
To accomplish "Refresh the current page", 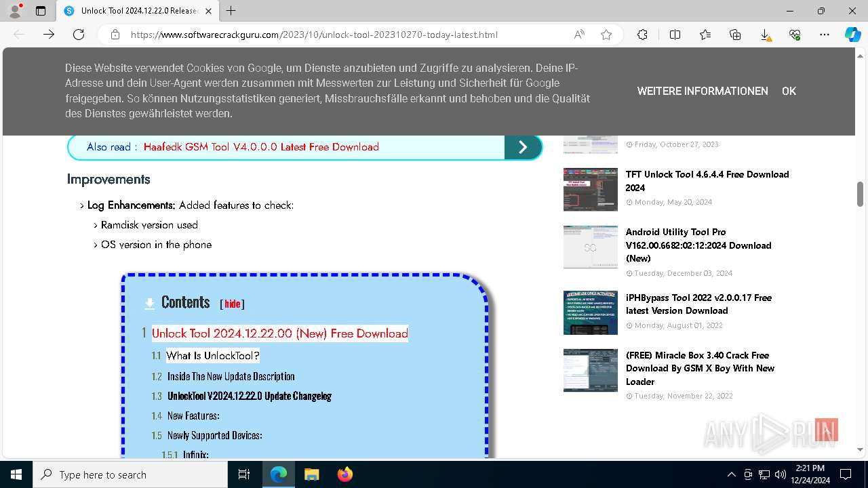I will point(79,35).
